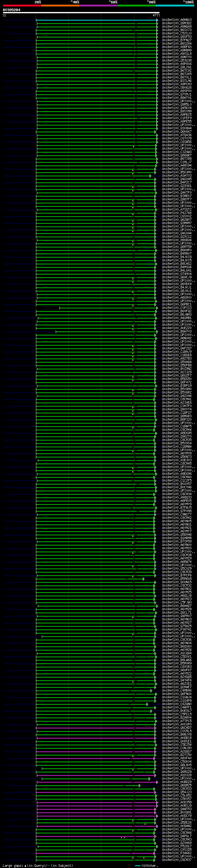Select UniRef100_Q4FZQ7 label

coord(177,349)
